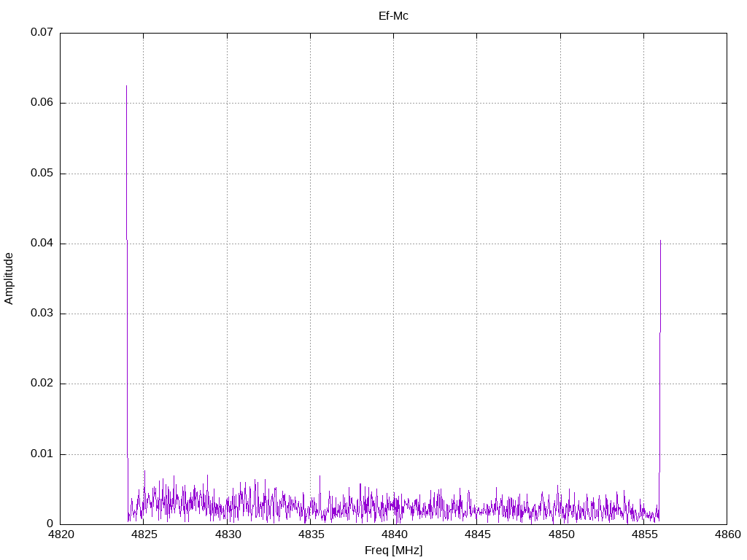Select the 4855 x-axis tick label

coord(643,536)
